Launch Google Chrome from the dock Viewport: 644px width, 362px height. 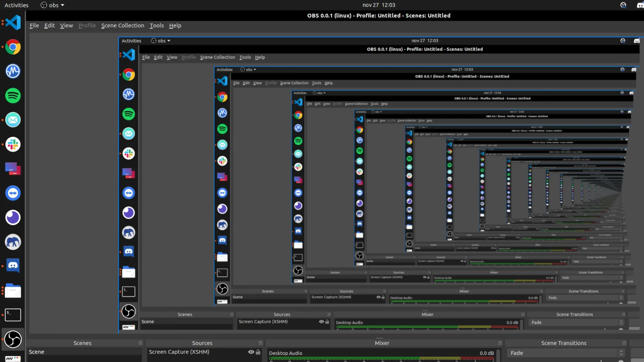13,47
